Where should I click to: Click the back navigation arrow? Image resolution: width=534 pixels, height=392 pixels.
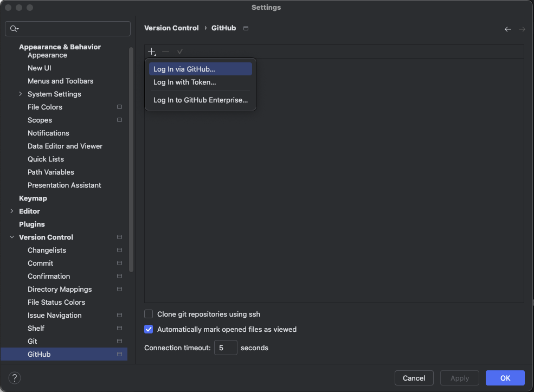507,29
